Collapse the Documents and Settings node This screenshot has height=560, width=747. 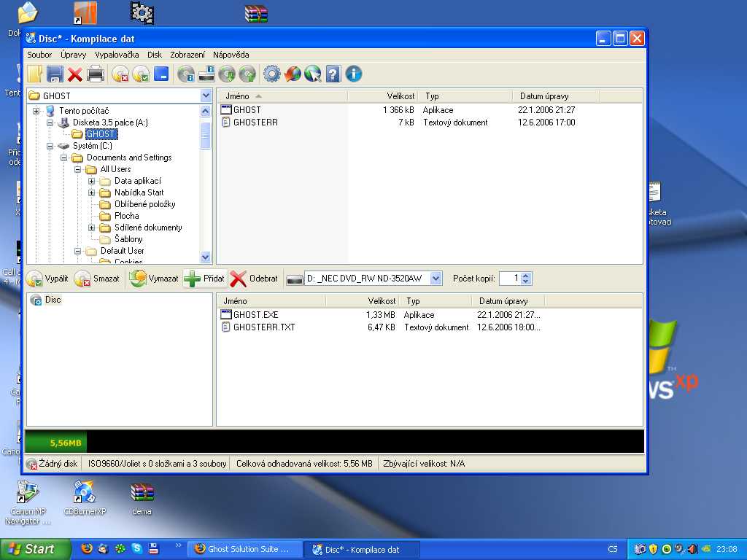point(64,157)
